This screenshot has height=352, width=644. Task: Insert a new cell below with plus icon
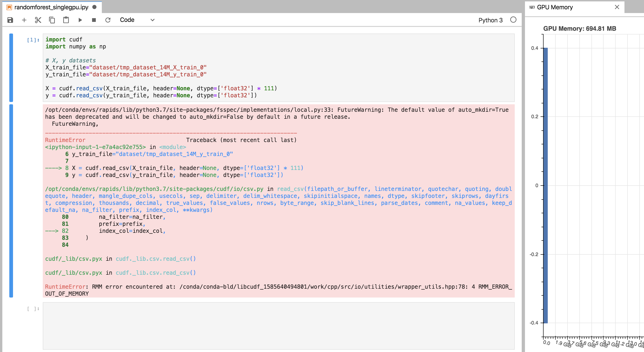tap(24, 20)
